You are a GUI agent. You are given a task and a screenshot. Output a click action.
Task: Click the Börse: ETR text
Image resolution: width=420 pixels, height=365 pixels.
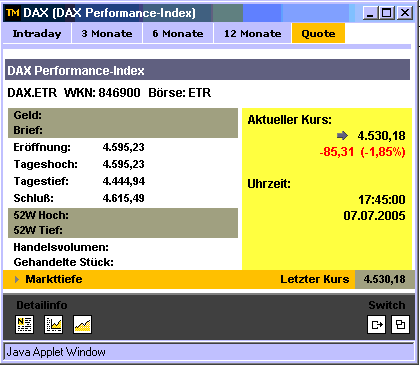[180, 93]
